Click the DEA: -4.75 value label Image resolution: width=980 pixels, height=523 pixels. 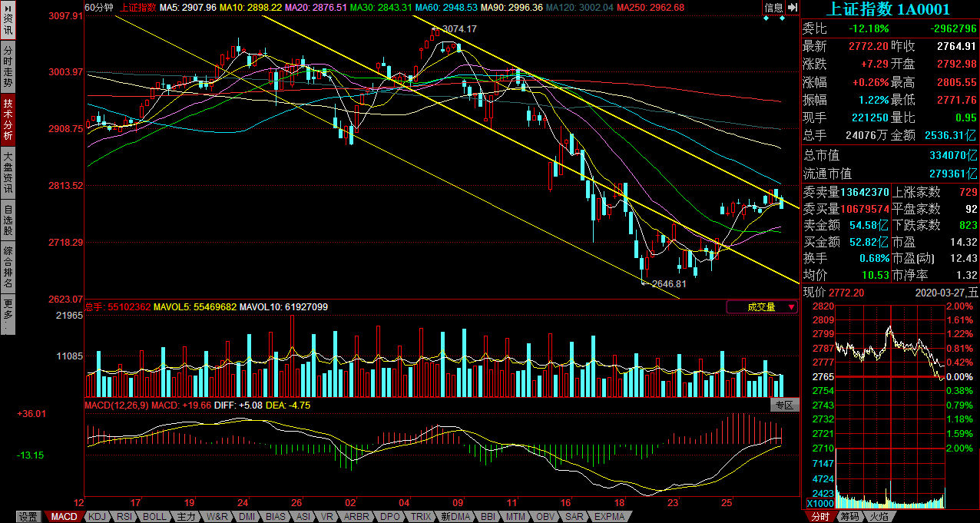coord(287,405)
